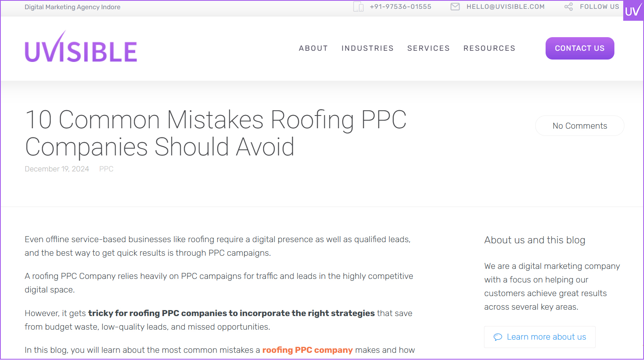Click the UV badge in top-right corner

[x=633, y=11]
